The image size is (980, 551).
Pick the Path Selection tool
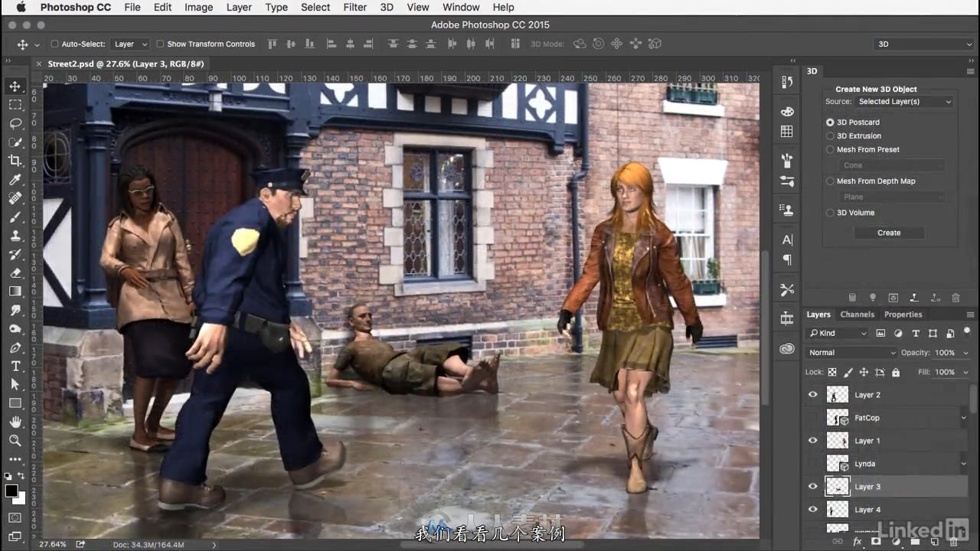coord(15,384)
